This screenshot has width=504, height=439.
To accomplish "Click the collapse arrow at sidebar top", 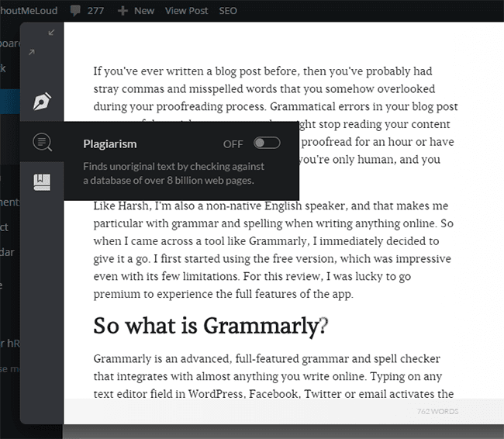I will point(52,33).
